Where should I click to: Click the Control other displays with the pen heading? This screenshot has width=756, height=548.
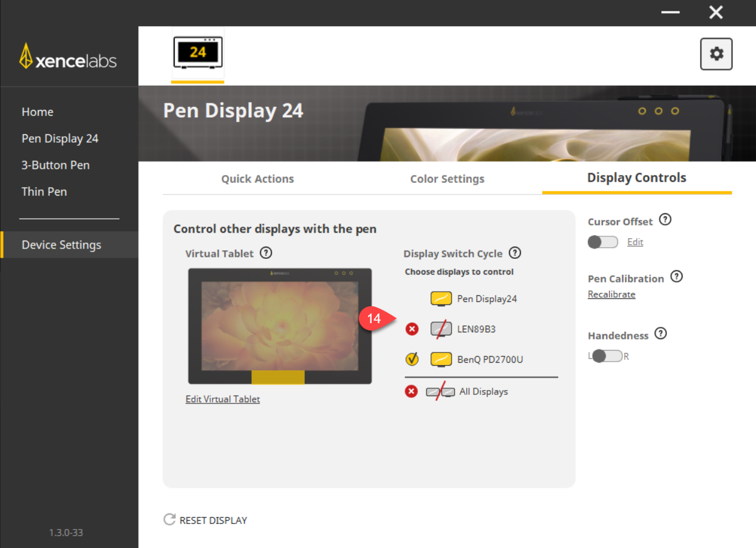point(275,229)
